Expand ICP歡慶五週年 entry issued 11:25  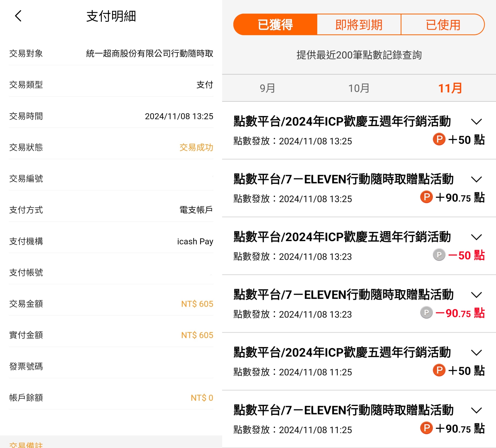[x=476, y=353]
